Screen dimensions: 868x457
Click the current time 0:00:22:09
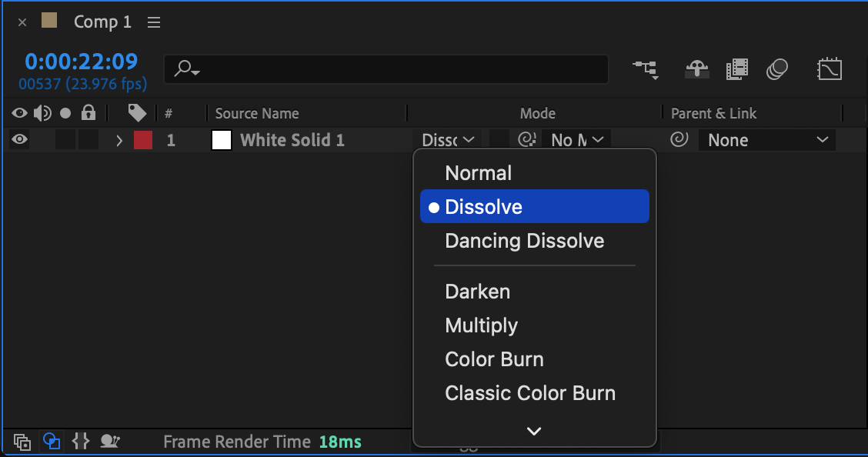[81, 62]
